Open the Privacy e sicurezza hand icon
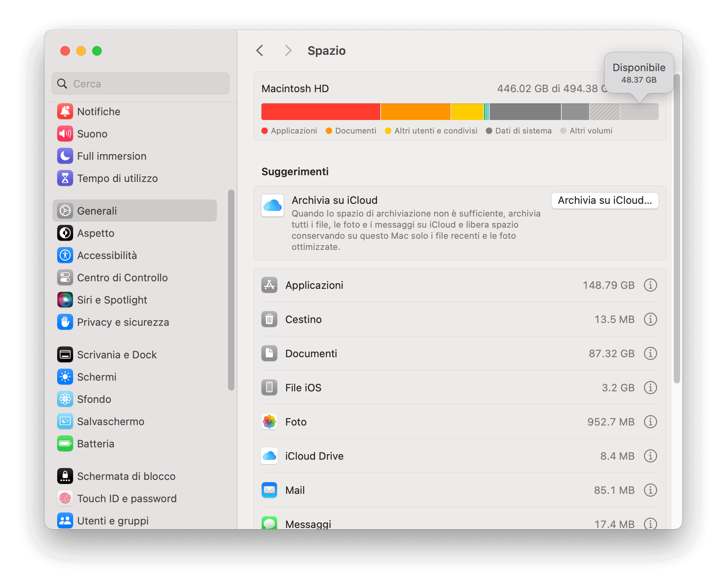 65,322
